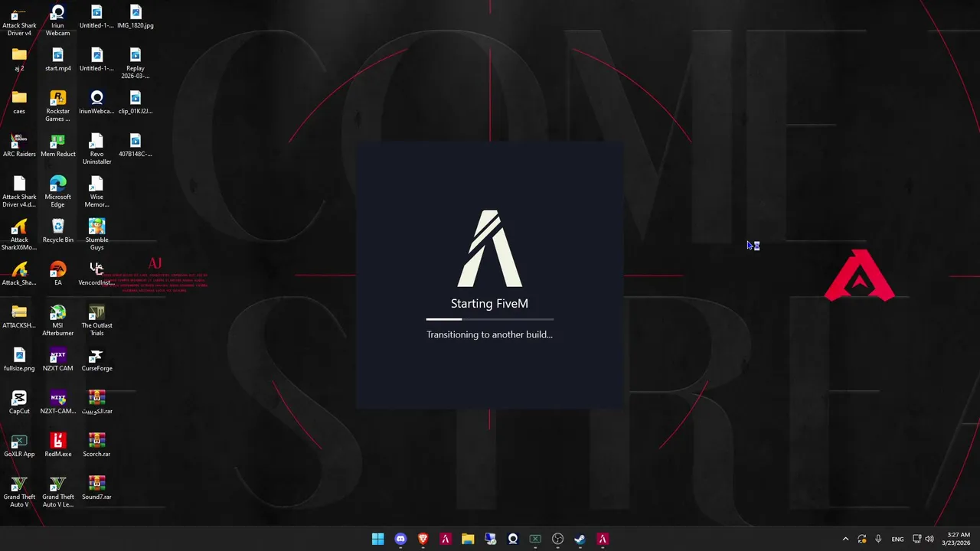Select the RedM.exe icon
The height and width of the screenshot is (551, 980).
(57, 445)
